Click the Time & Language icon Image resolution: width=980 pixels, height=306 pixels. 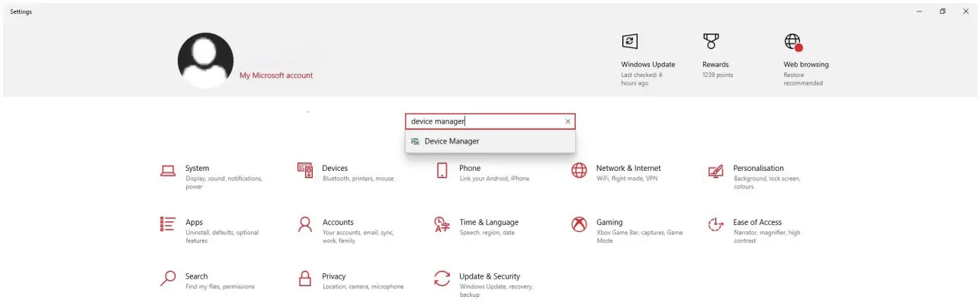click(442, 224)
